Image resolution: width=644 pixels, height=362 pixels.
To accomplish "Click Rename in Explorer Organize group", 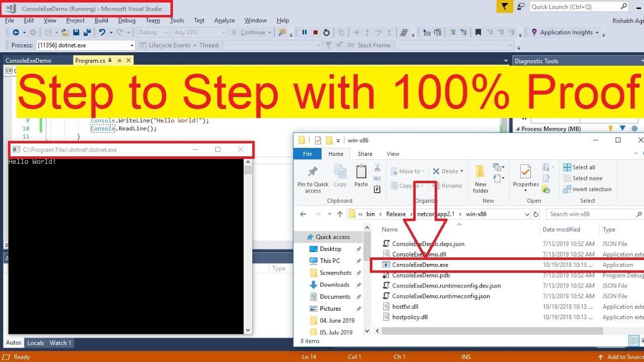I will point(447,186).
